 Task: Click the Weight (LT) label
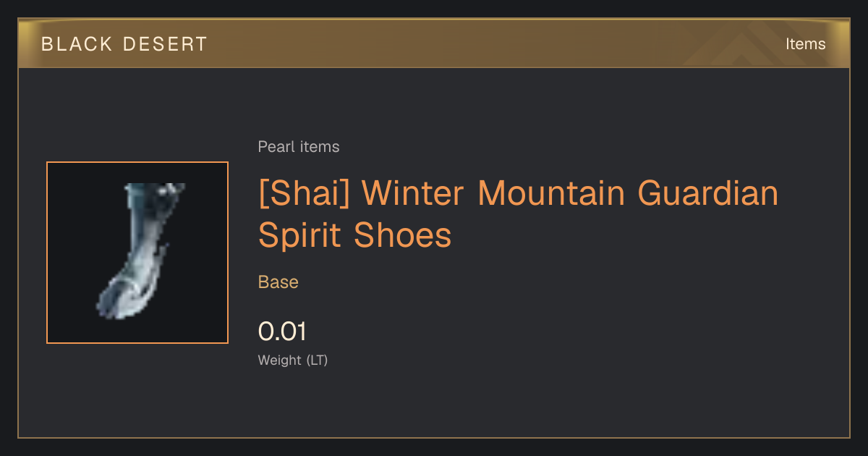(293, 360)
